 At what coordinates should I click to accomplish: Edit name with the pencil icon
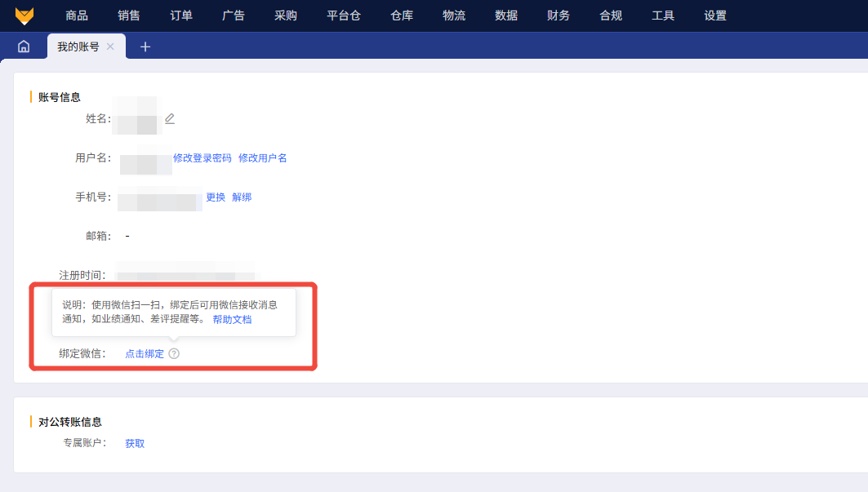point(170,118)
